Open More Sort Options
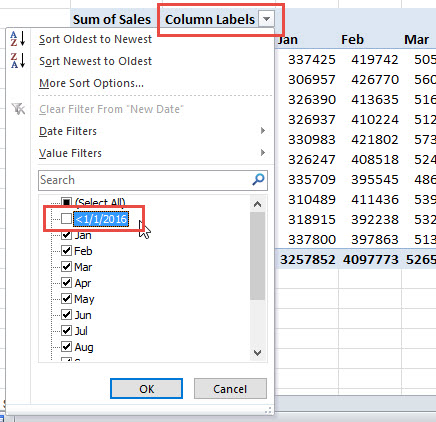This screenshot has width=436, height=422. tap(91, 83)
